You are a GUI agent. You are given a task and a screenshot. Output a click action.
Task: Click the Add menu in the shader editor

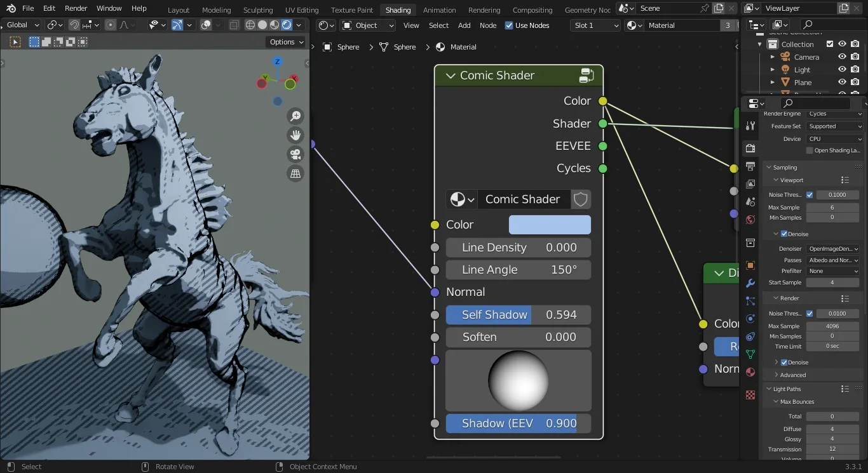(464, 25)
